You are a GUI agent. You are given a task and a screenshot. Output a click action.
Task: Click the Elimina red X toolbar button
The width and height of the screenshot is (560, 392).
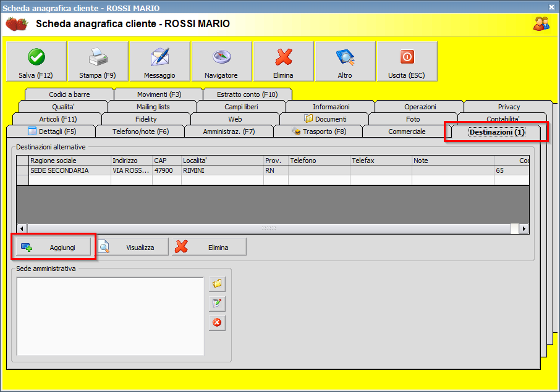click(x=283, y=61)
